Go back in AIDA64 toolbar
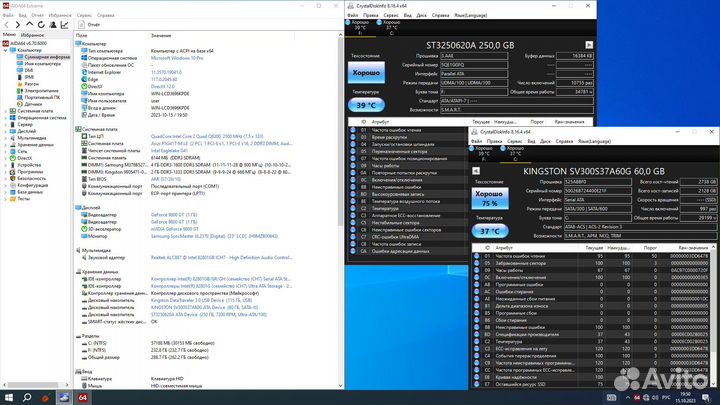This screenshot has width=720, height=405. pyautogui.click(x=6, y=25)
